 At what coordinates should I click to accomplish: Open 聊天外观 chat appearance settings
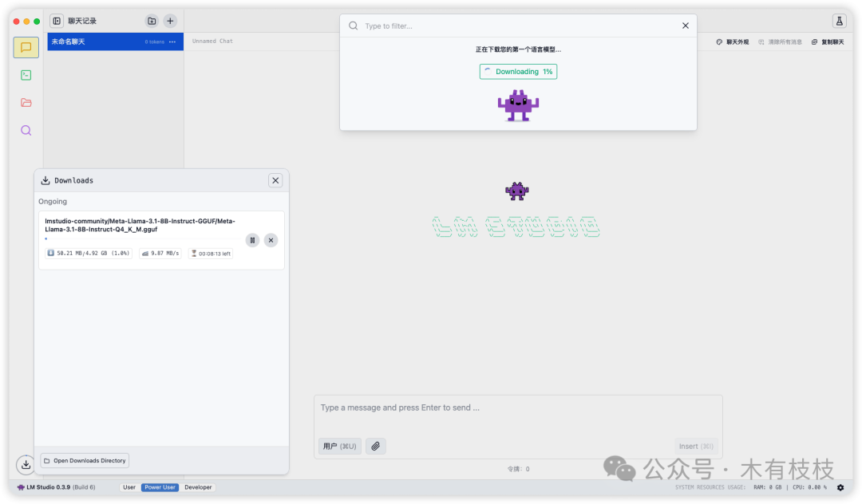[x=733, y=41]
